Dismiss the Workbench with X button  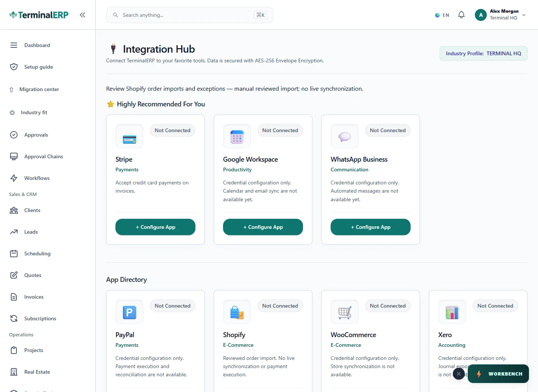pos(459,374)
